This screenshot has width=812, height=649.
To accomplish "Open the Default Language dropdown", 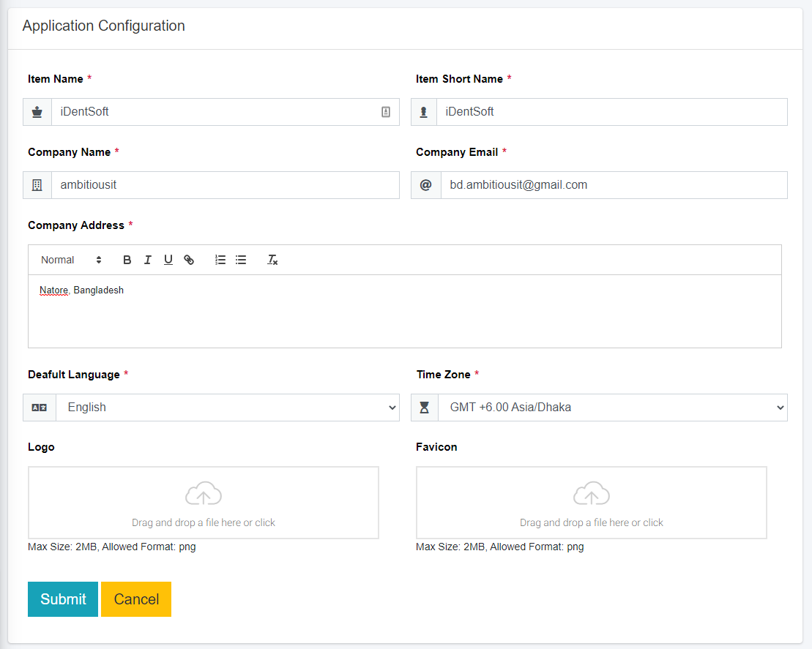I will (227, 408).
